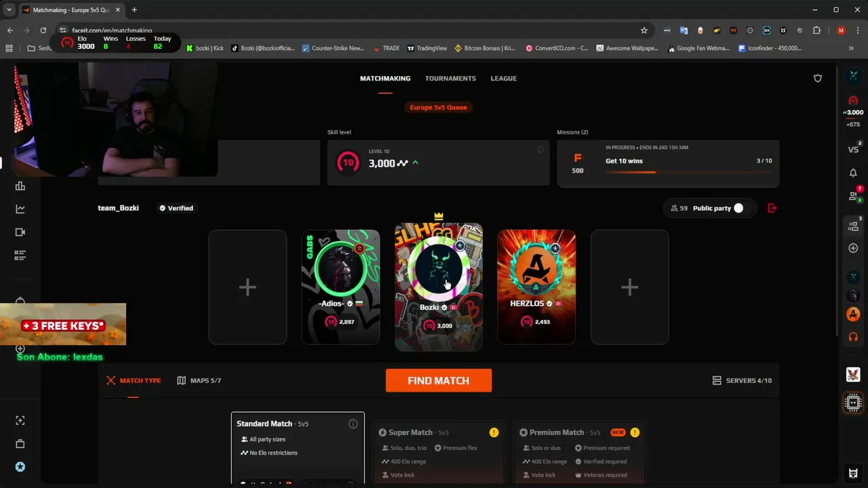Screen dimensions: 868x488
Task: Open the video camera icon in left sidebar
Action: click(20, 232)
